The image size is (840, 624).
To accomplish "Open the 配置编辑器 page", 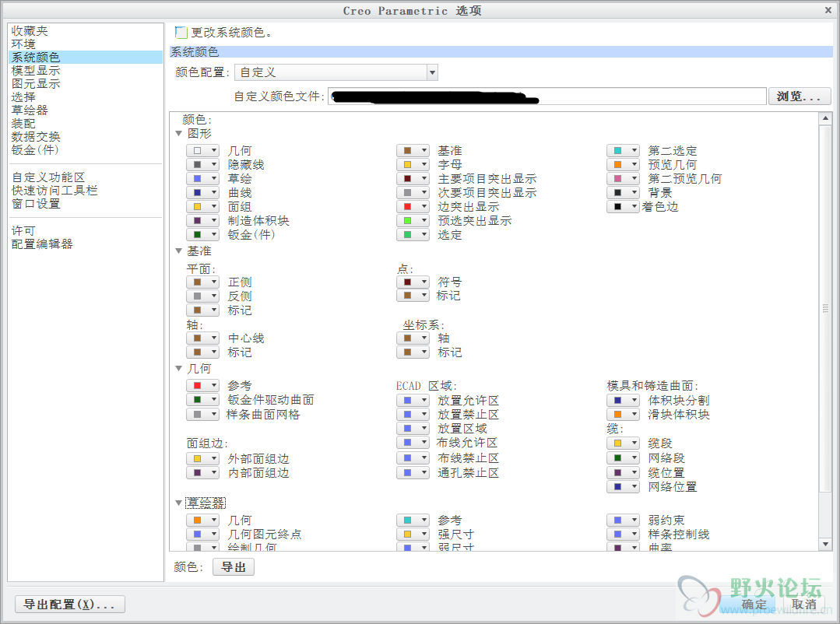I will [42, 244].
